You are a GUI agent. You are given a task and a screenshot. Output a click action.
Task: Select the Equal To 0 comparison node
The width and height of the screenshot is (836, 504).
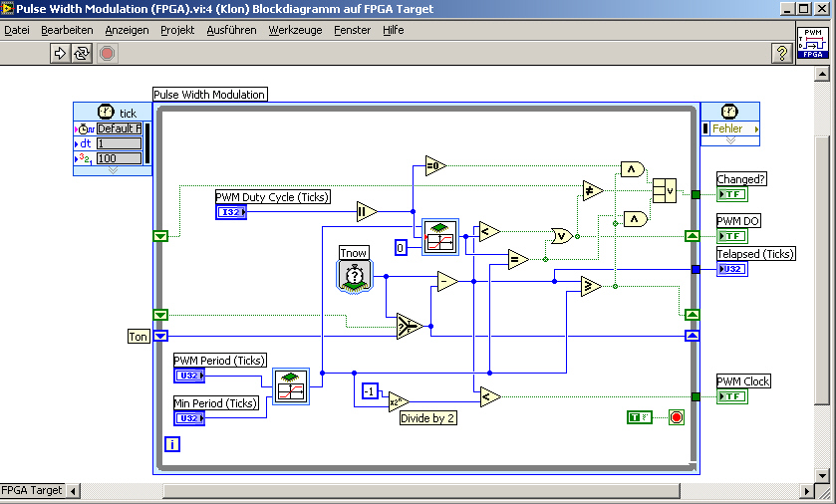(435, 165)
